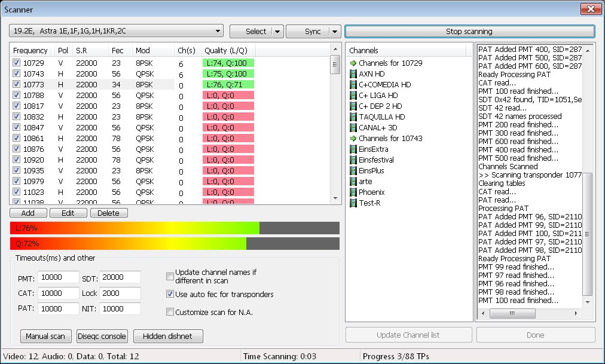Sort by Fec column header

pyautogui.click(x=121, y=51)
